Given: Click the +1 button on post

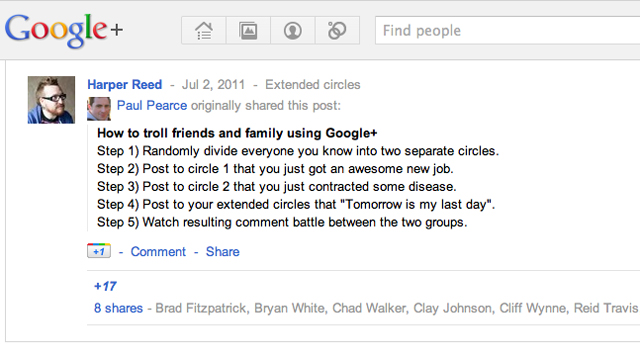Looking at the screenshot, I should (x=99, y=251).
